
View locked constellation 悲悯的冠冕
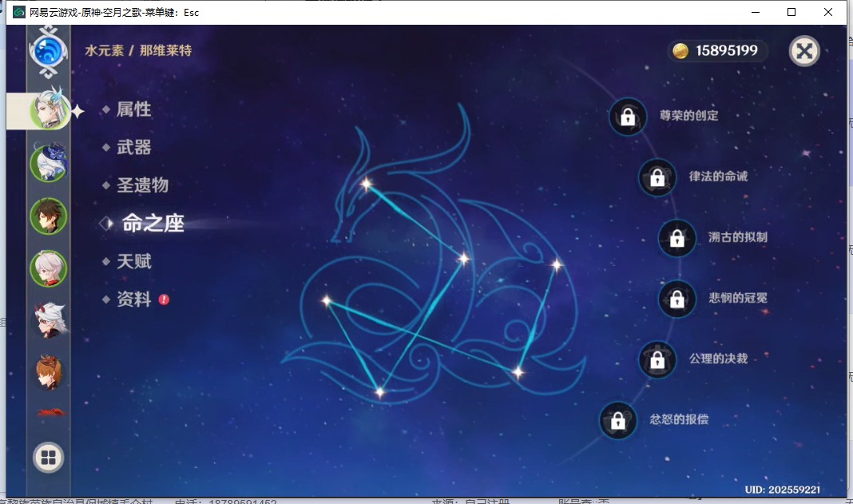(x=676, y=299)
